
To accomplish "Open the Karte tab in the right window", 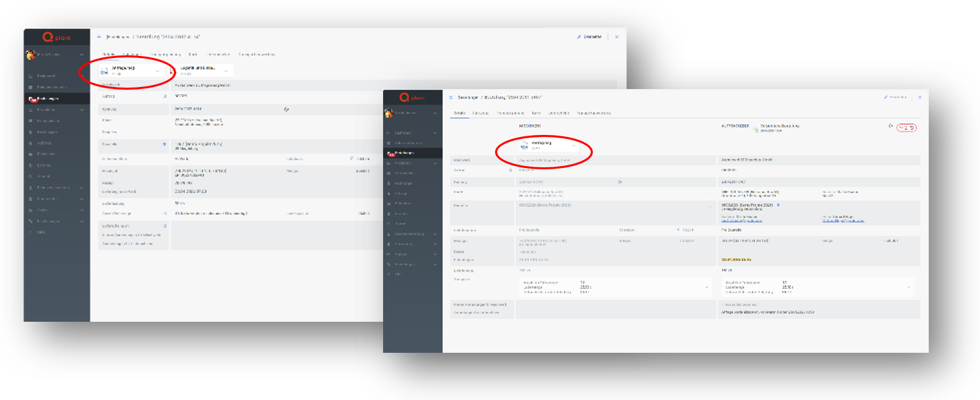I will [x=536, y=113].
